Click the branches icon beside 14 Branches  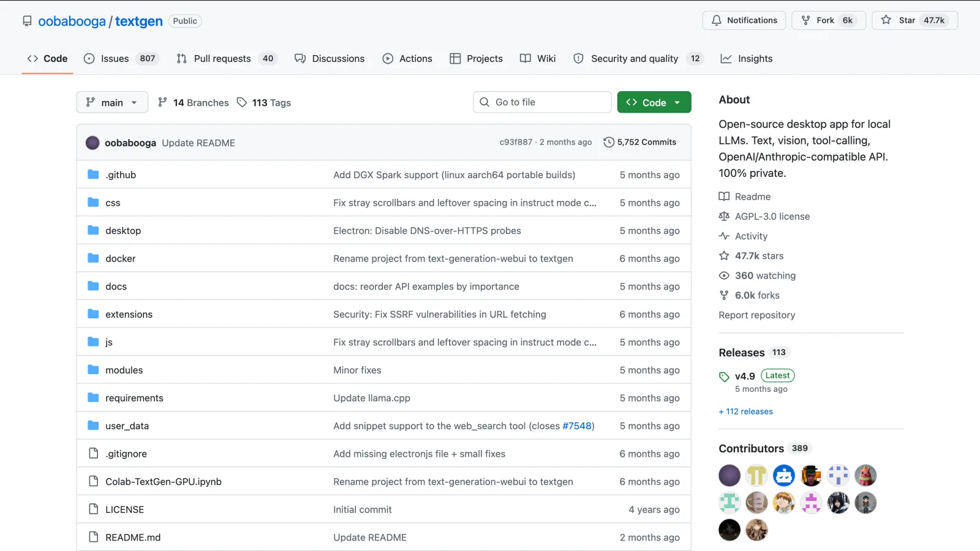point(162,102)
